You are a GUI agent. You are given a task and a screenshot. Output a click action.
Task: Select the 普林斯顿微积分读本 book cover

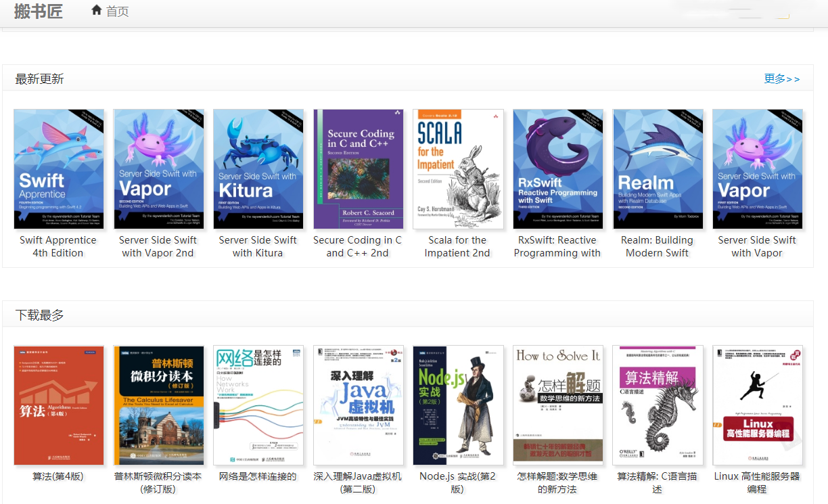click(158, 405)
